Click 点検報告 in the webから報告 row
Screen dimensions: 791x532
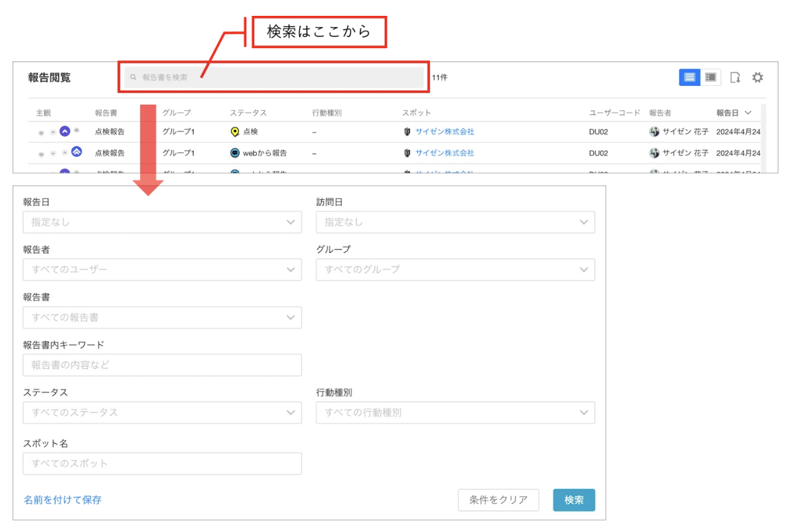tap(110, 152)
